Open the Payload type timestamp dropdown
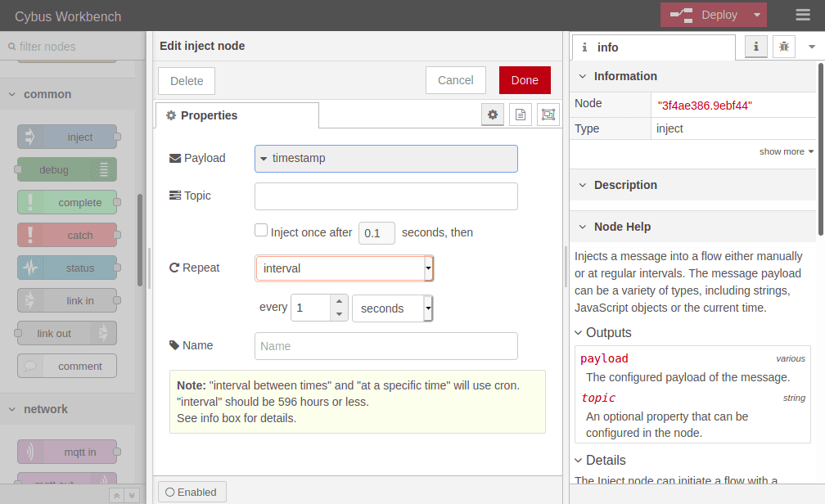The image size is (825, 504). 385,159
